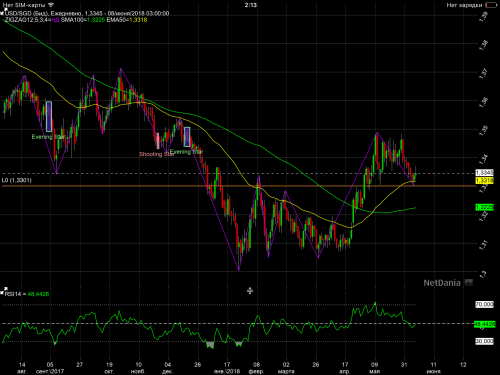500x375 pixels.
Task: Tap the red battery icon
Action: point(491,5)
